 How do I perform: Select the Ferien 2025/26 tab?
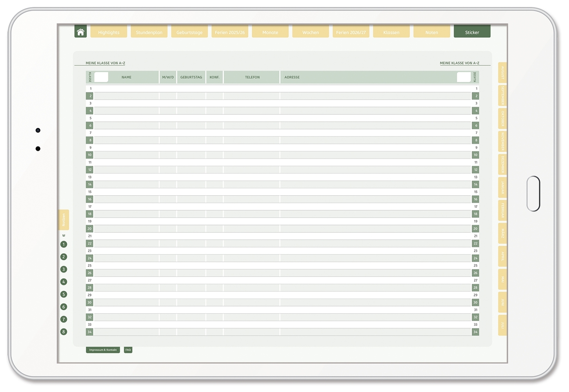[x=230, y=32]
